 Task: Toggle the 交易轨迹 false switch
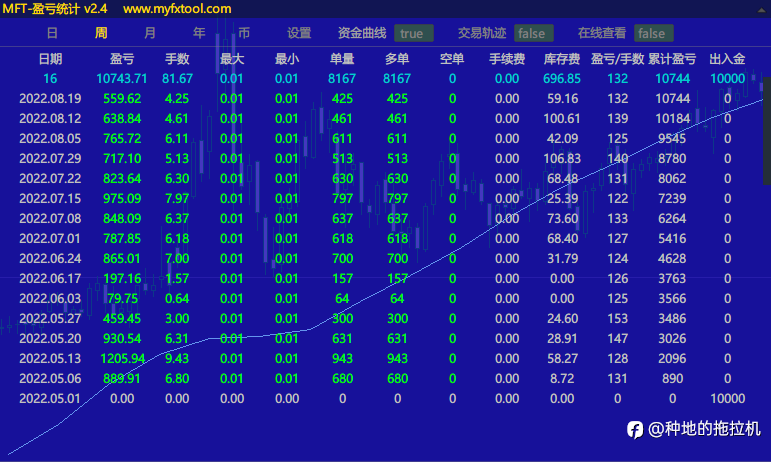pyautogui.click(x=534, y=33)
